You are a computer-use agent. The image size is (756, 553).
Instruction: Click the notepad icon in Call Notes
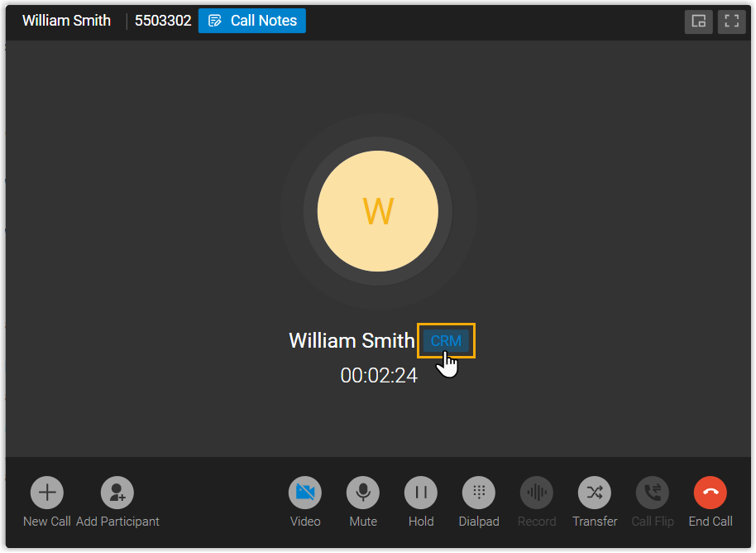click(x=215, y=21)
